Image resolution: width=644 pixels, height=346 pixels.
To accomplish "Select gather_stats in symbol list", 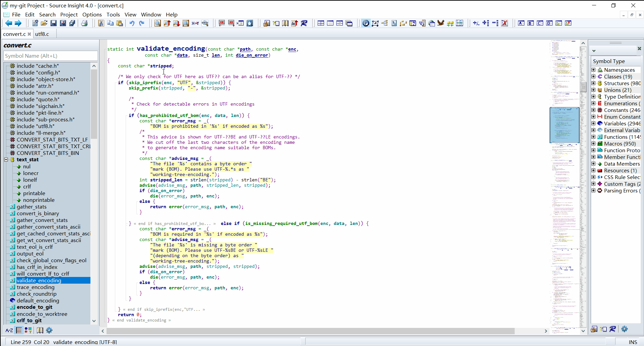I will 31,207.
